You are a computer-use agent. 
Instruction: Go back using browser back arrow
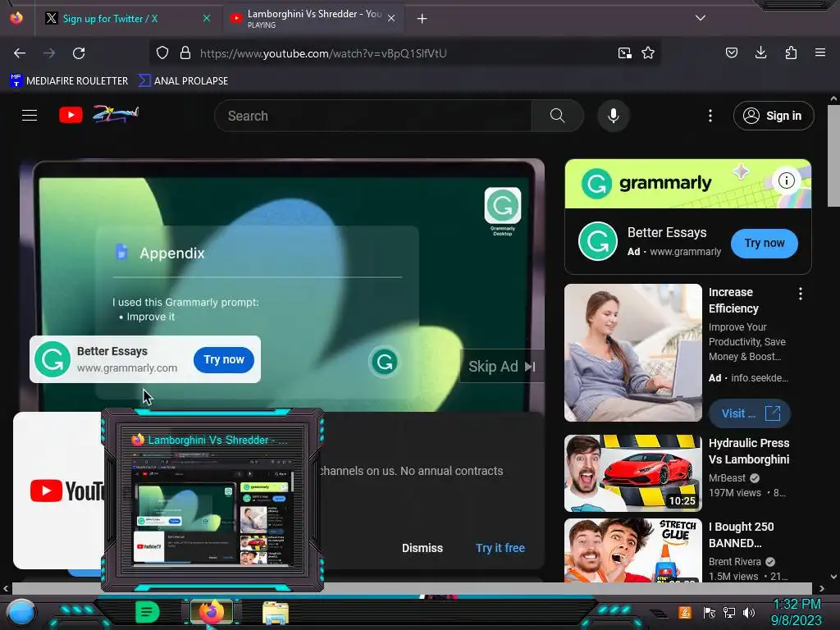[x=20, y=53]
